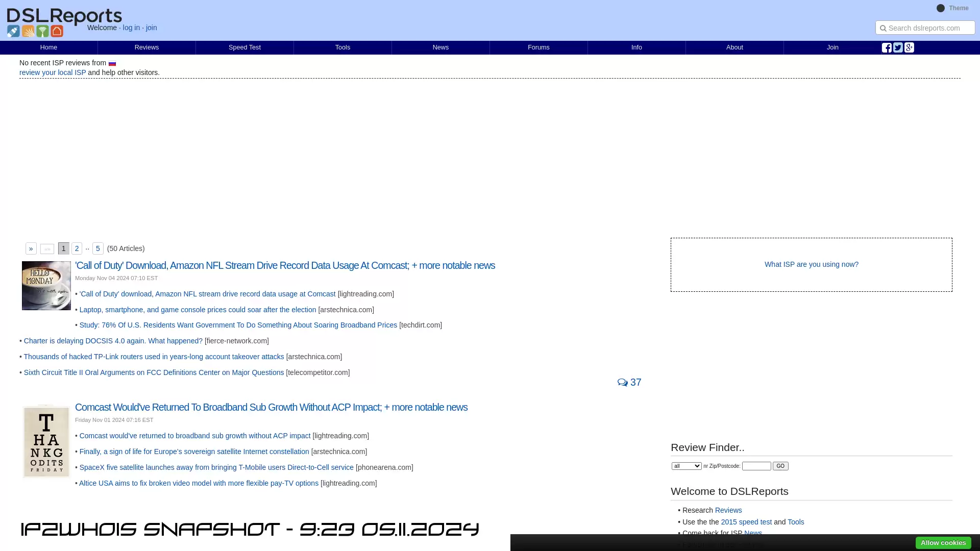Click the green wireless tower icon
Image resolution: width=980 pixels, height=551 pixels.
pyautogui.click(x=42, y=31)
